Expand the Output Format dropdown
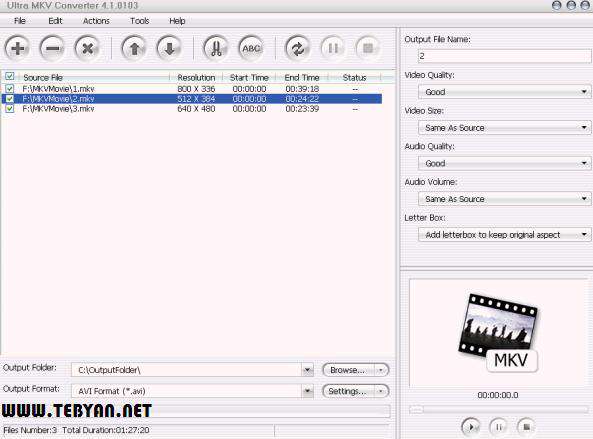 [x=308, y=391]
